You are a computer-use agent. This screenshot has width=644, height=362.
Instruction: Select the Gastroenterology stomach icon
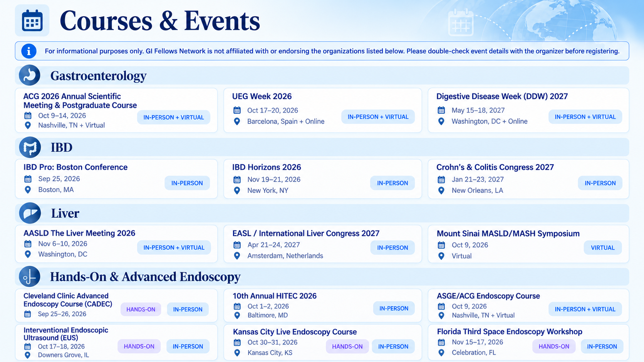(x=30, y=75)
